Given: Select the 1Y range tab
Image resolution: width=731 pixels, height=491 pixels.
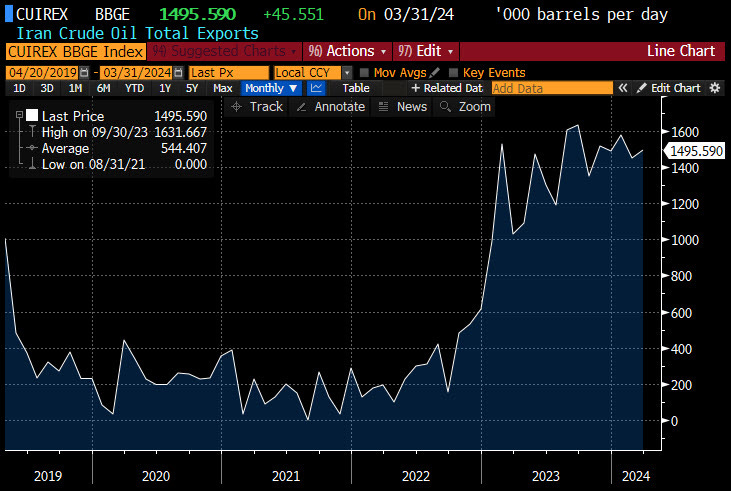Looking at the screenshot, I should click(165, 88).
